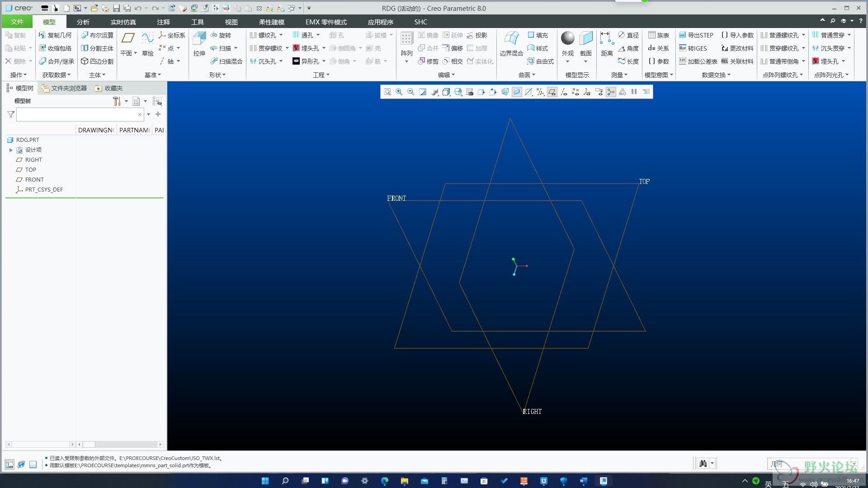
Task: Click the Save icon in quick access toolbar
Action: 116,8
